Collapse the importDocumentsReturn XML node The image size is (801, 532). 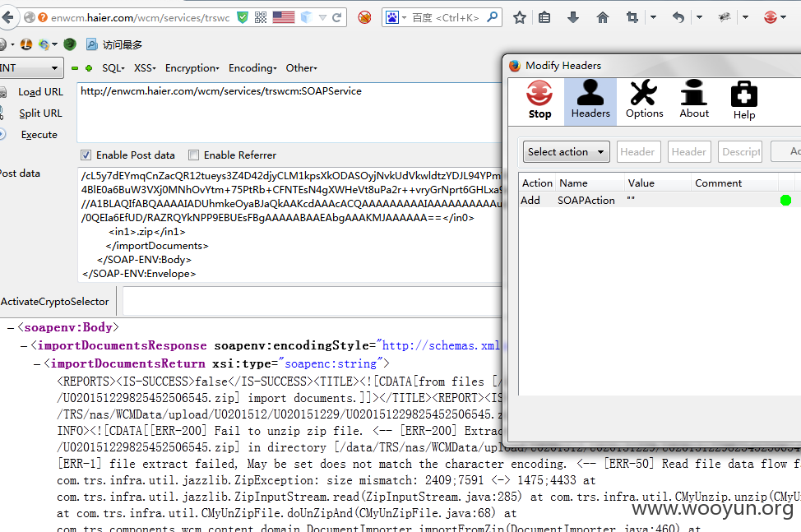[37, 364]
